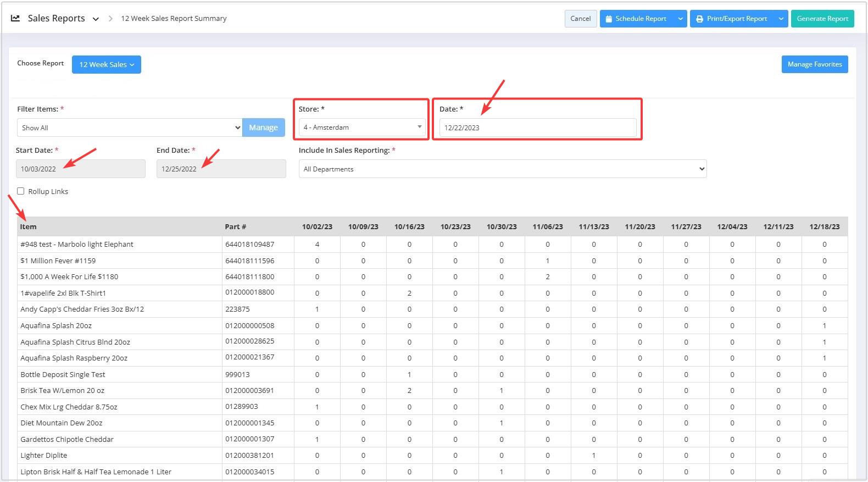
Task: Click the calendar icon on Schedule Report
Action: [x=609, y=19]
